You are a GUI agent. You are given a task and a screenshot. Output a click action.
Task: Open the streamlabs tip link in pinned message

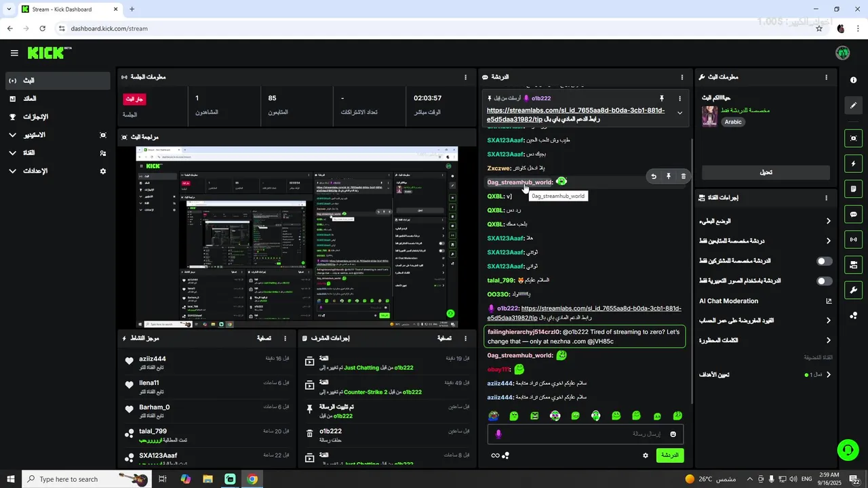click(x=576, y=115)
